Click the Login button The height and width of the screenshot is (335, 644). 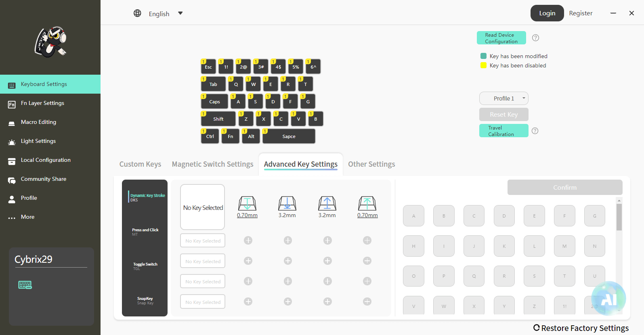click(x=547, y=13)
